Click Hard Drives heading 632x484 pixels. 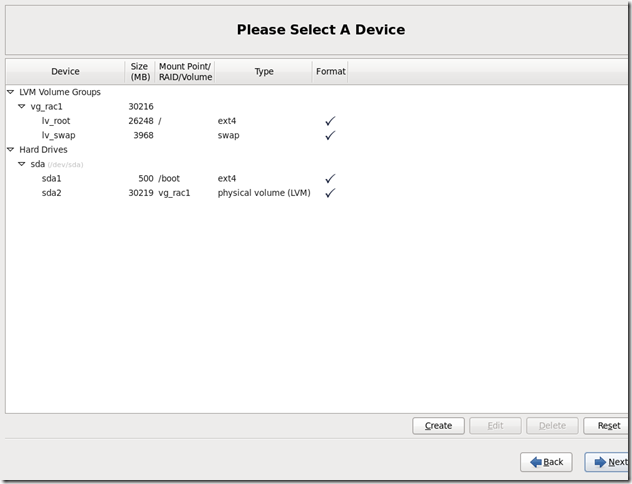[x=43, y=150]
